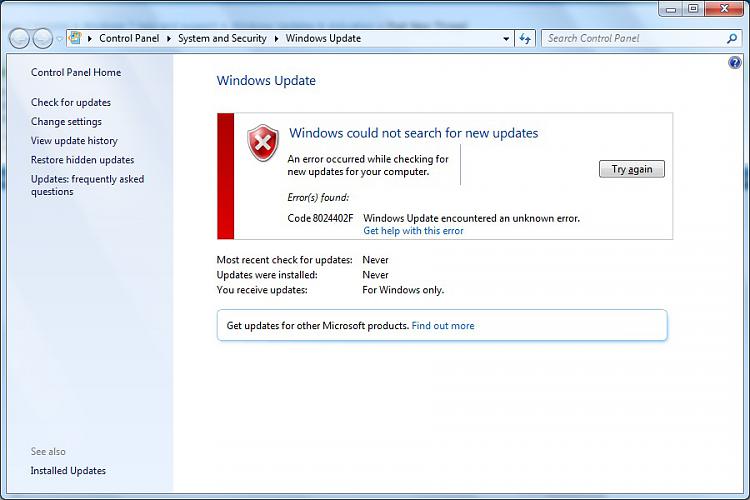
Task: Select Windows Update in the breadcrumb
Action: click(323, 38)
